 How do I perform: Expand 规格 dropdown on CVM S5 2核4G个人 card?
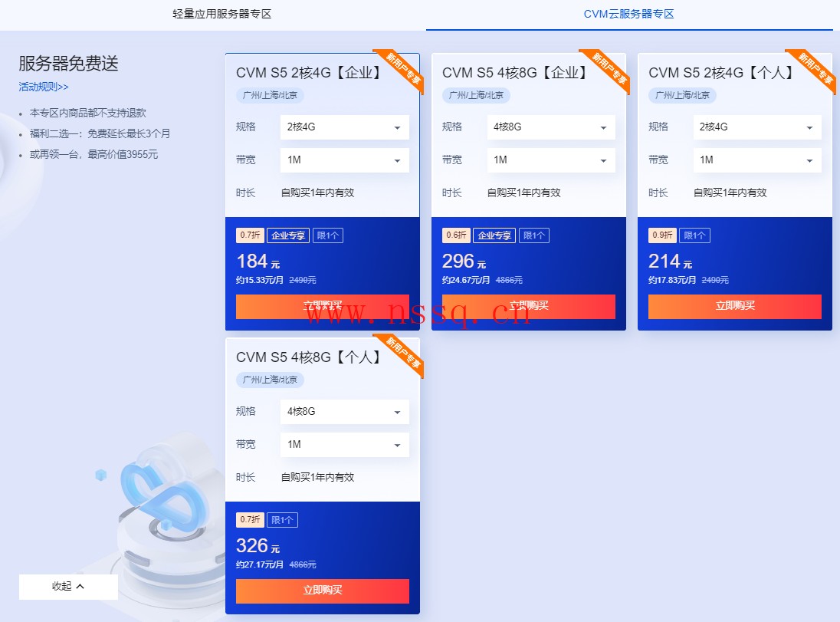tap(757, 127)
